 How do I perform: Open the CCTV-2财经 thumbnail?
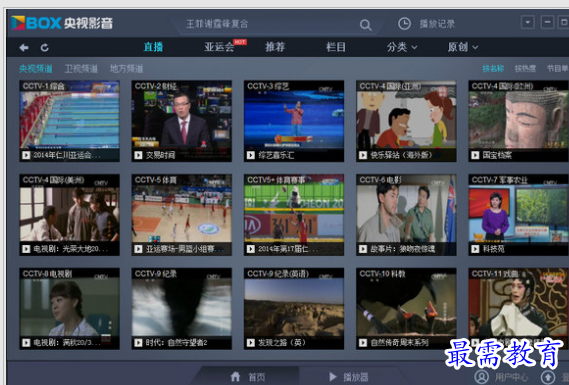click(181, 121)
